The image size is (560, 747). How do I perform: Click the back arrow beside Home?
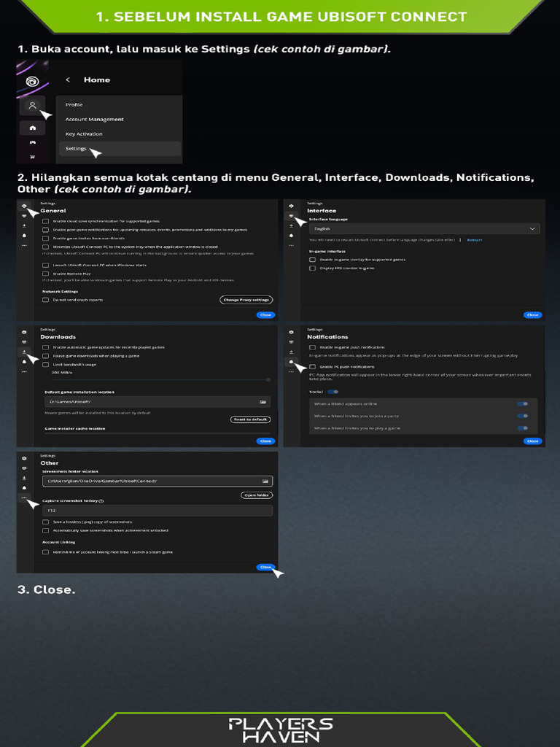68,80
